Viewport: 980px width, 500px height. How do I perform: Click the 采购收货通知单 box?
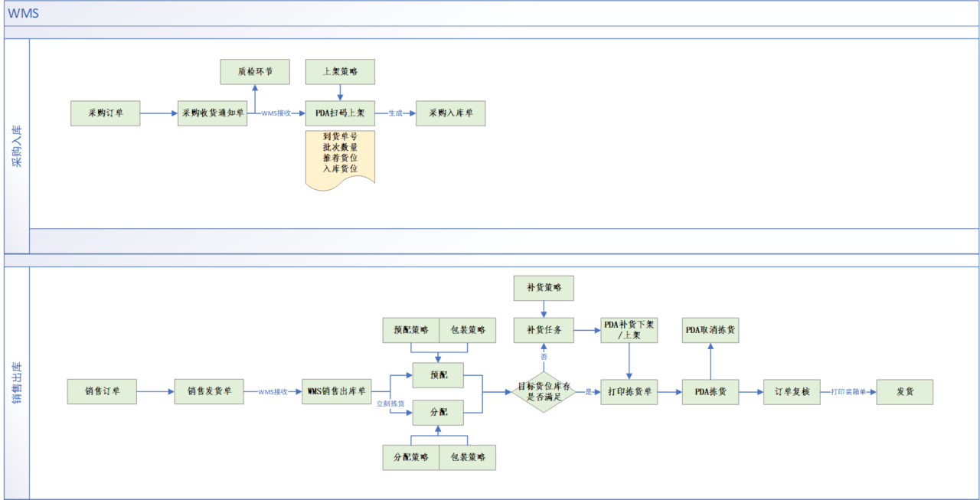click(212, 113)
